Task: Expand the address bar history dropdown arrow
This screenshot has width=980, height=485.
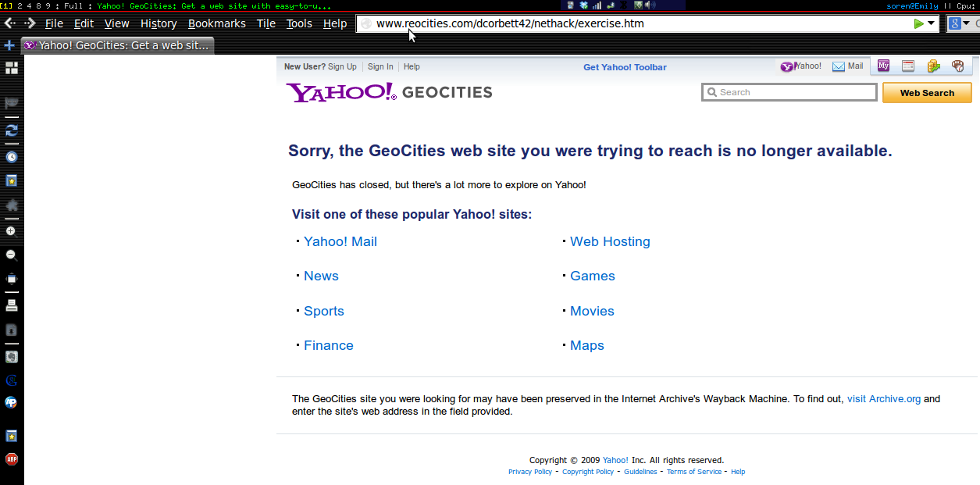Action: coord(931,23)
